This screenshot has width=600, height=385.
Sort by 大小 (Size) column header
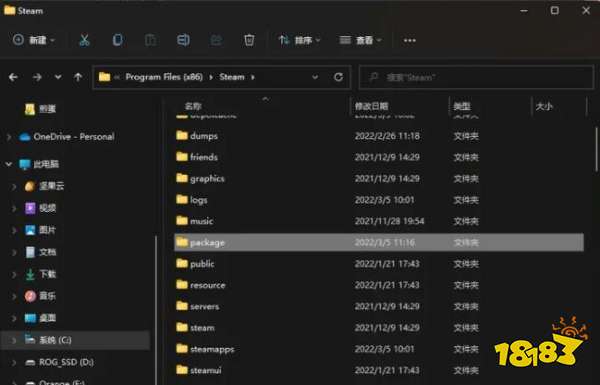coord(544,106)
